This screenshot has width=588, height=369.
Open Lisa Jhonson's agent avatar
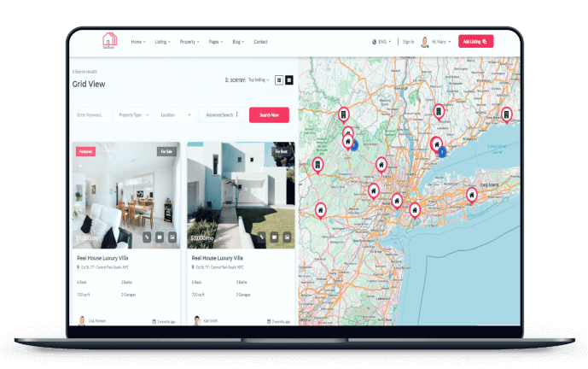click(83, 320)
